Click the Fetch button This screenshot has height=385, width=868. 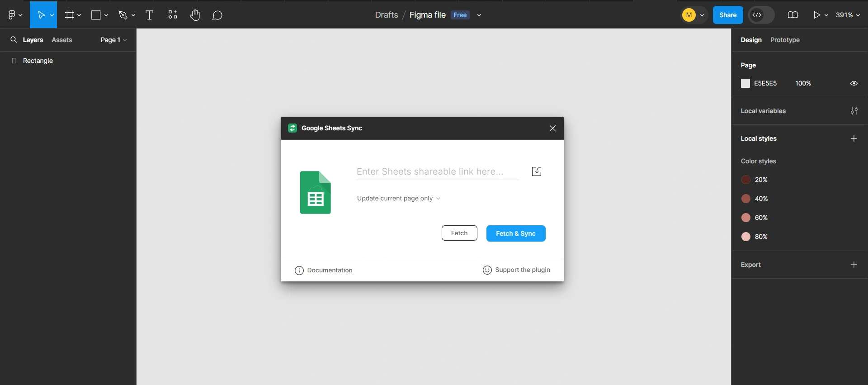(459, 233)
